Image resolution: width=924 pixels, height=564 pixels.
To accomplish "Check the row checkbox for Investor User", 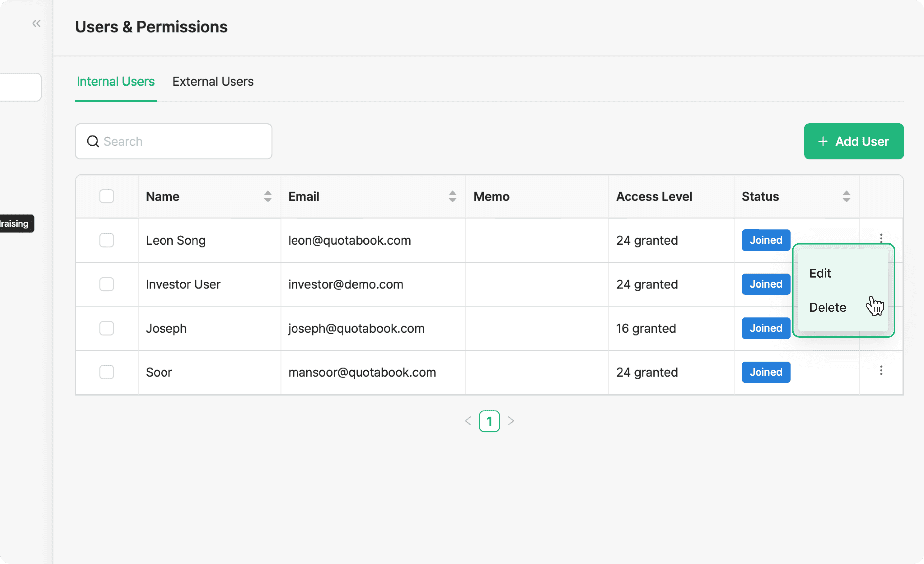I will (x=106, y=284).
